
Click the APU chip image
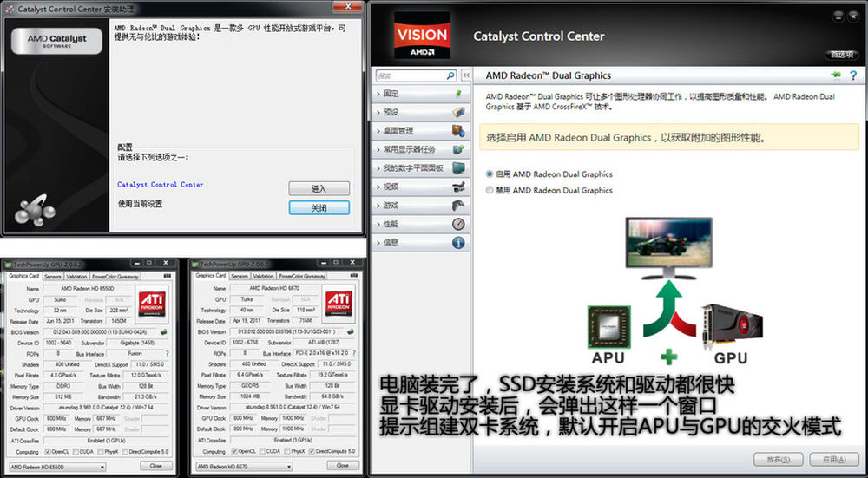609,326
